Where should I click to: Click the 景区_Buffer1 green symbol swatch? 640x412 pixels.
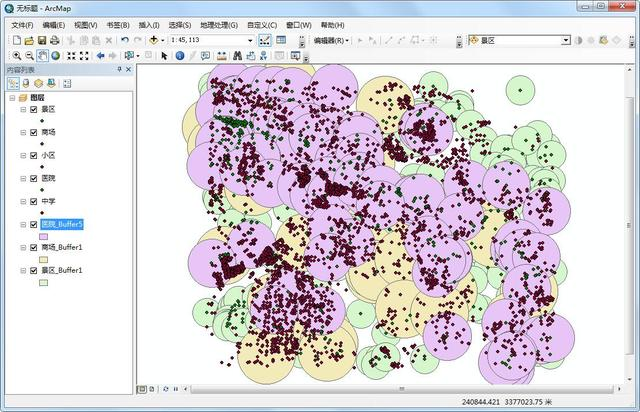click(x=43, y=283)
